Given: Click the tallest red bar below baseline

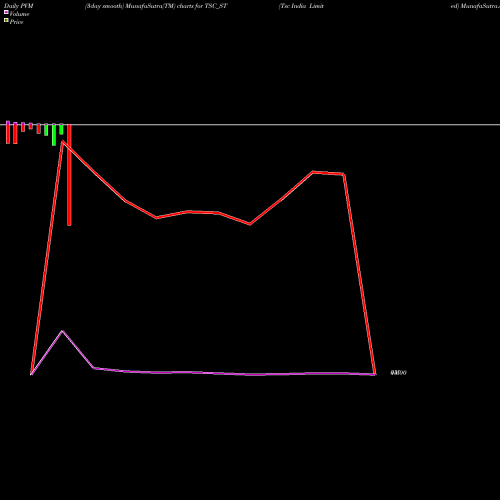Looking at the screenshot, I should pos(69,175).
